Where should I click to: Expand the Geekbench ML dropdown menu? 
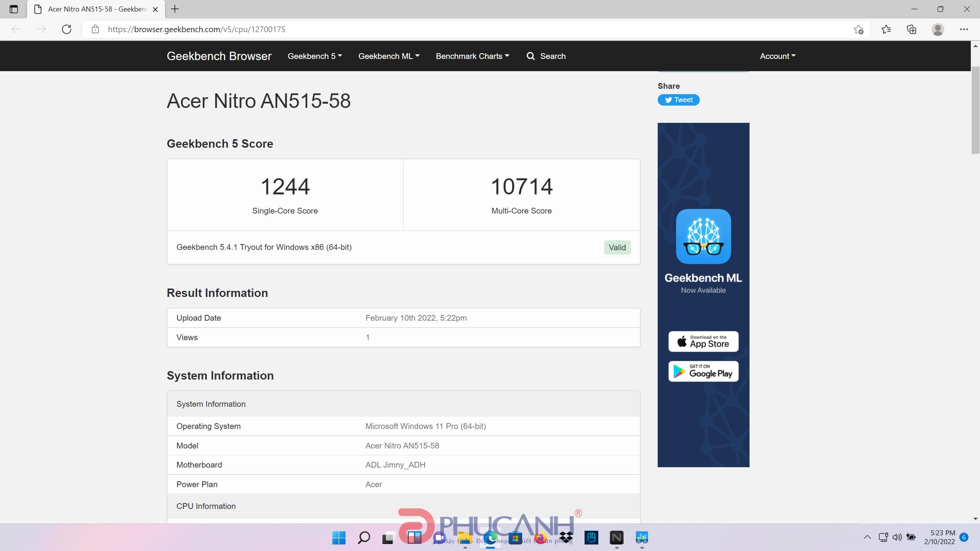pos(389,56)
